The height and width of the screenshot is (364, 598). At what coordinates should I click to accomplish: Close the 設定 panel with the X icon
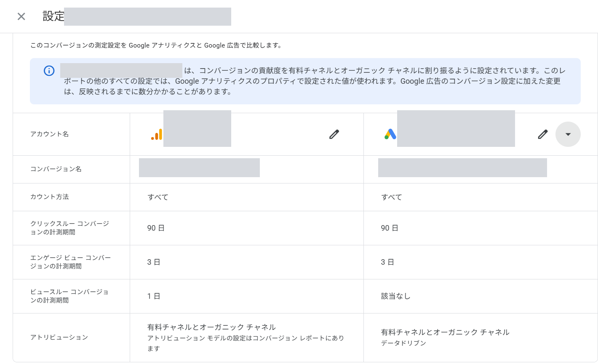point(21,16)
